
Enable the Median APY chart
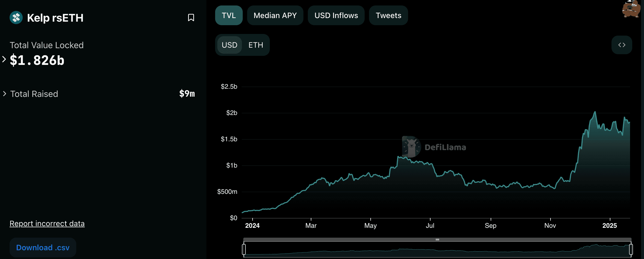[x=275, y=15]
